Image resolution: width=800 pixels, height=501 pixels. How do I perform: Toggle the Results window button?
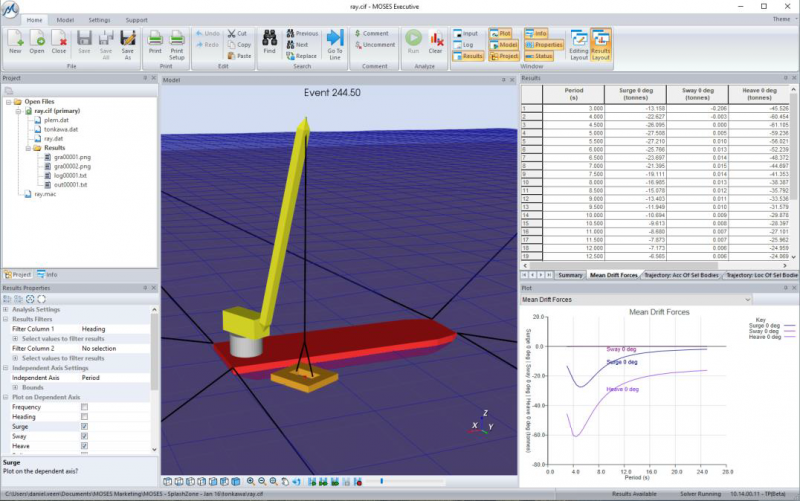(x=467, y=56)
